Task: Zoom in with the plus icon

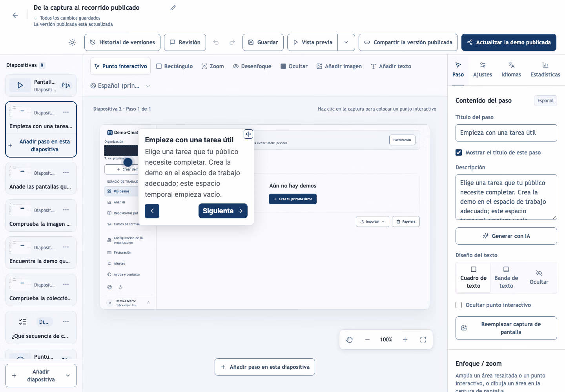Action: tap(405, 339)
